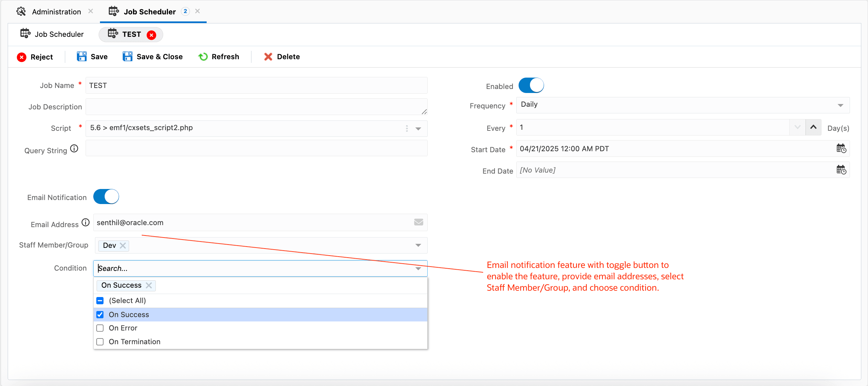Screen dimensions: 868x386
Task: Check the On Error checkbox
Action: (100, 328)
